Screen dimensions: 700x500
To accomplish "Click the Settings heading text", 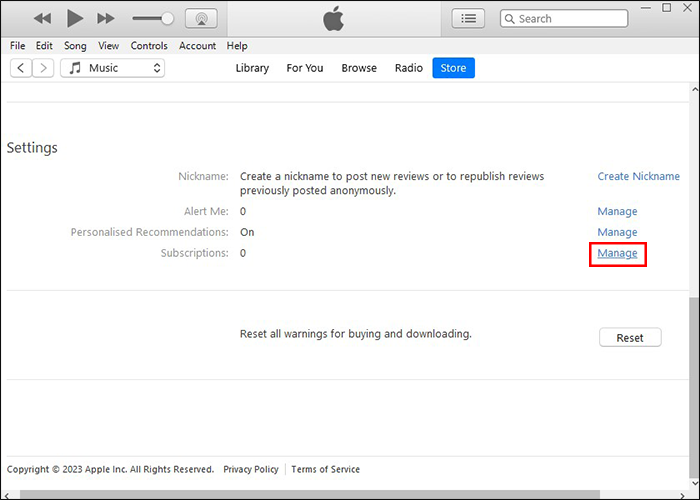I will [x=32, y=148].
